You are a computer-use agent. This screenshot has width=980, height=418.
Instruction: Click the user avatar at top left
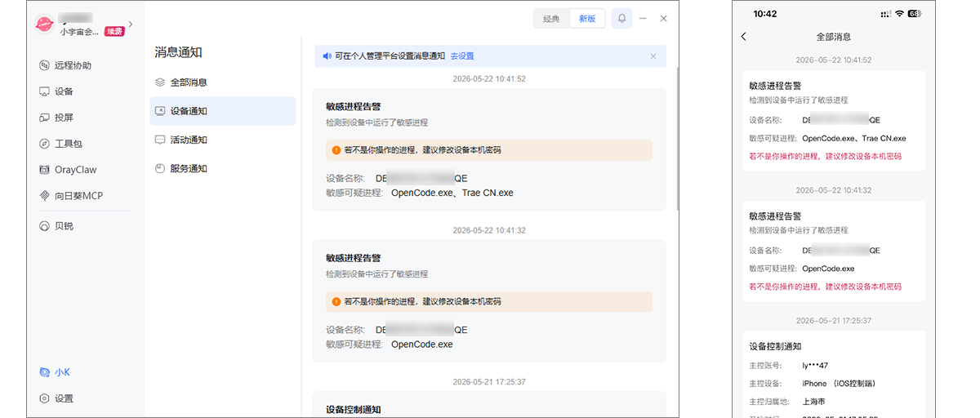44,24
